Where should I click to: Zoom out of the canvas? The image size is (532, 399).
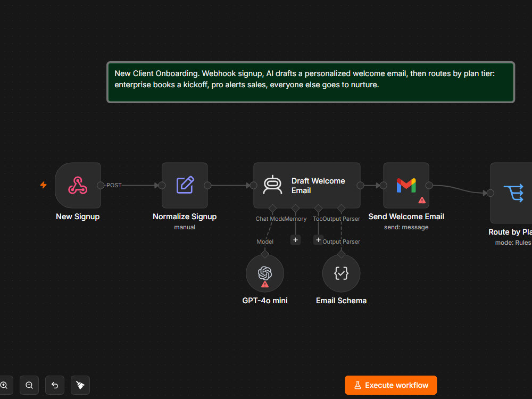click(29, 385)
